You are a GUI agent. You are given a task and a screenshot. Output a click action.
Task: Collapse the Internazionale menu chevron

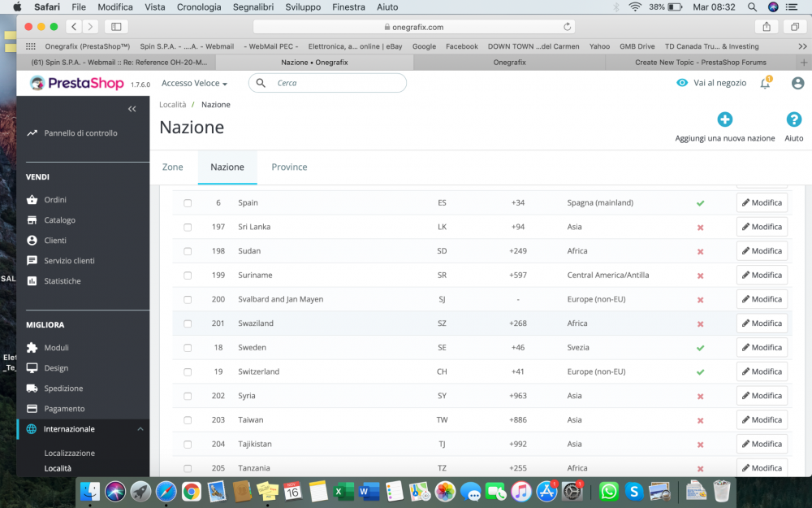pyautogui.click(x=140, y=428)
